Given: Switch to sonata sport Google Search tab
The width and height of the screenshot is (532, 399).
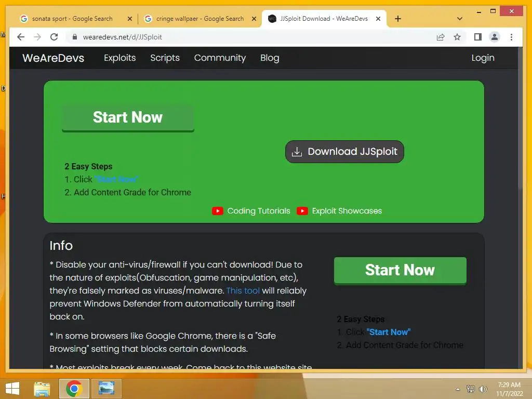Looking at the screenshot, I should coord(72,19).
